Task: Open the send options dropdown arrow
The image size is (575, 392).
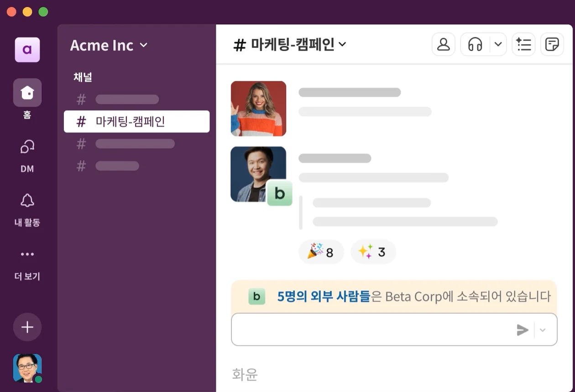Action: coord(543,330)
